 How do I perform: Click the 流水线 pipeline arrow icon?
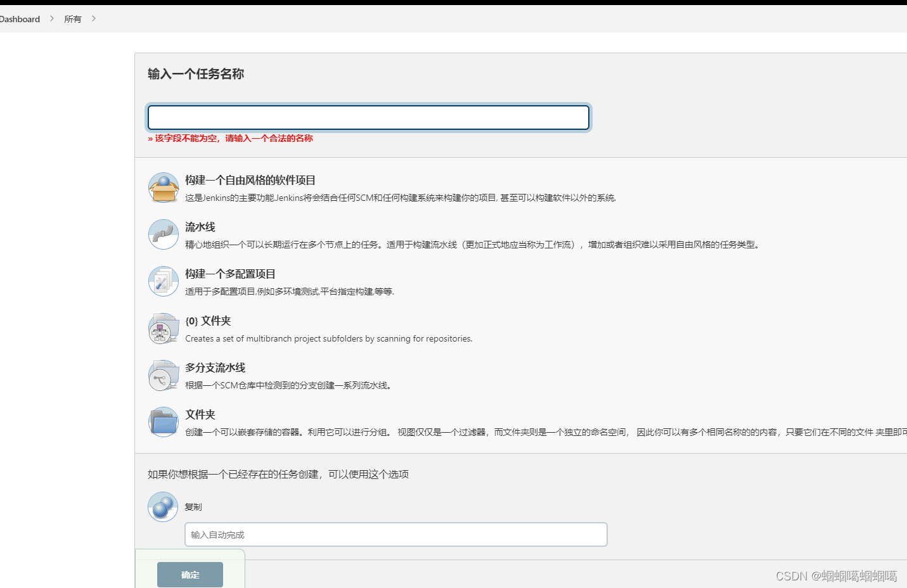tap(163, 234)
